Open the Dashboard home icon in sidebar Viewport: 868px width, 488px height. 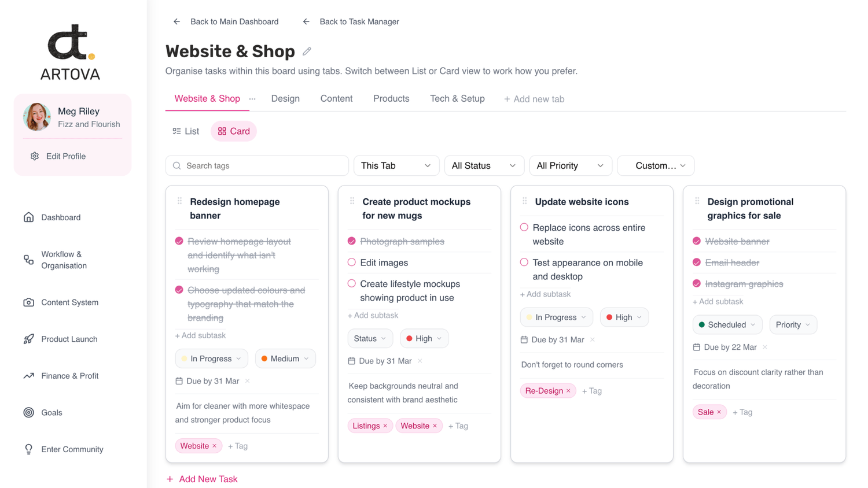pyautogui.click(x=28, y=217)
